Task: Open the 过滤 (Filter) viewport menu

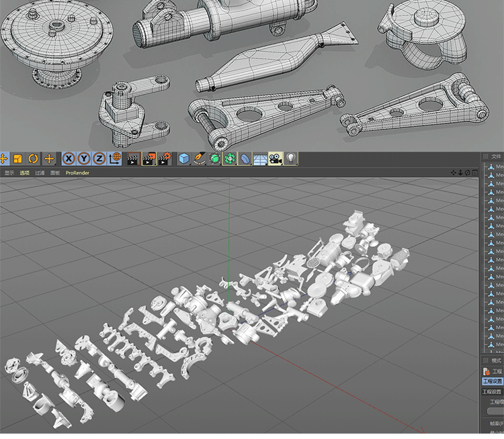Action: [x=40, y=173]
